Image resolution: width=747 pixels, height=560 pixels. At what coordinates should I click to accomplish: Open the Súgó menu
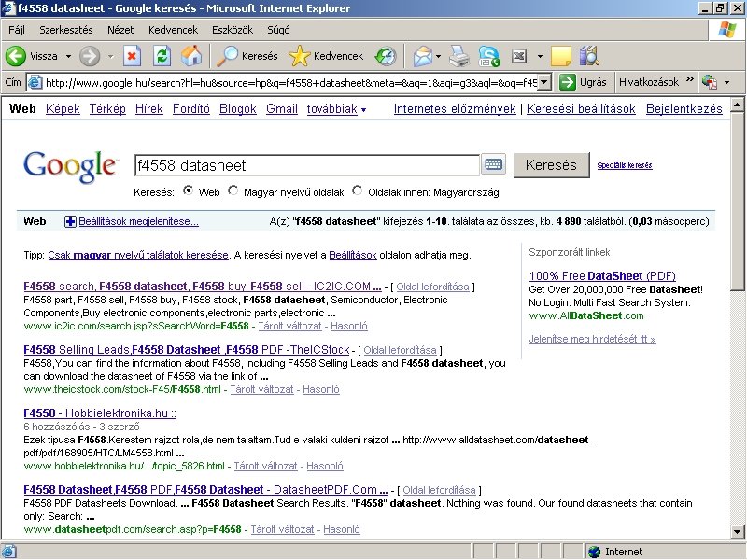point(278,30)
